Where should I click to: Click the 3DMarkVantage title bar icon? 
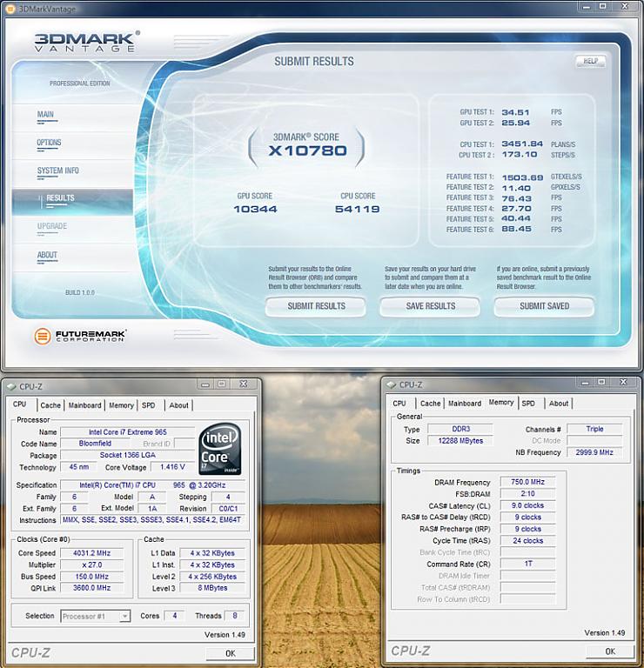coord(10,9)
